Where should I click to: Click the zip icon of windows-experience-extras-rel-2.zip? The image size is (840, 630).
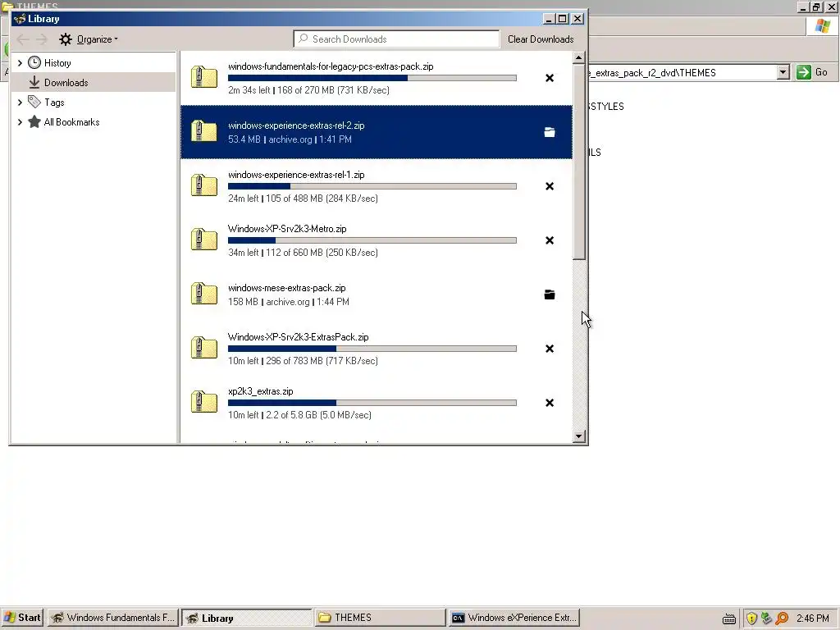click(x=204, y=131)
